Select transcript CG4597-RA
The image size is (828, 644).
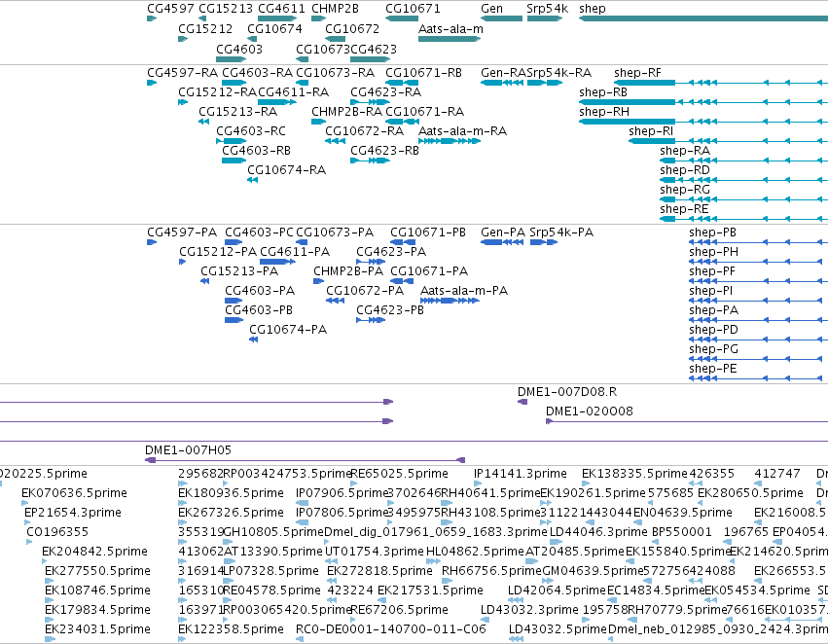(x=182, y=72)
